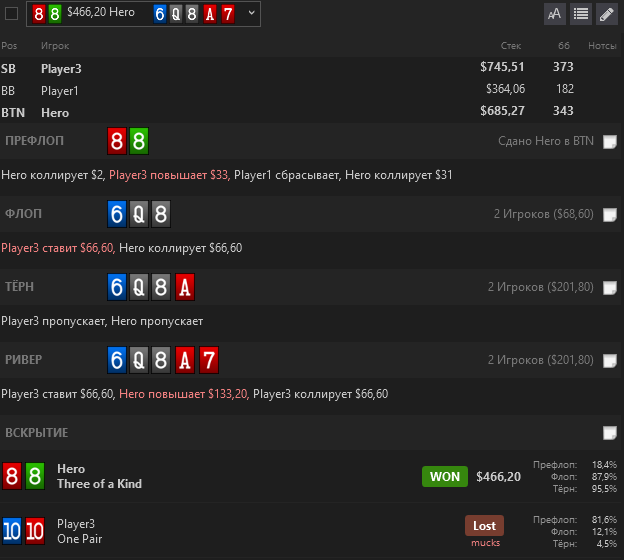Click the ВСКРЫТИЕ section label
Image resolution: width=624 pixels, height=560 pixels.
tap(37, 433)
